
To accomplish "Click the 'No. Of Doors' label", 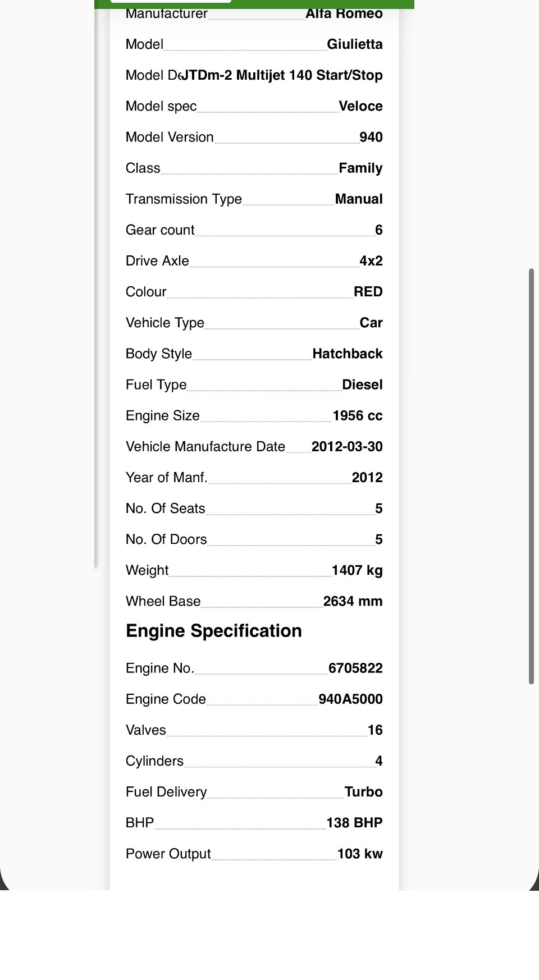I will (x=166, y=539).
